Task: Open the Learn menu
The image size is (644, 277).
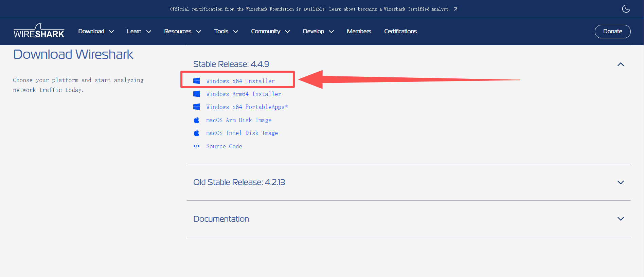Action: coord(139,31)
